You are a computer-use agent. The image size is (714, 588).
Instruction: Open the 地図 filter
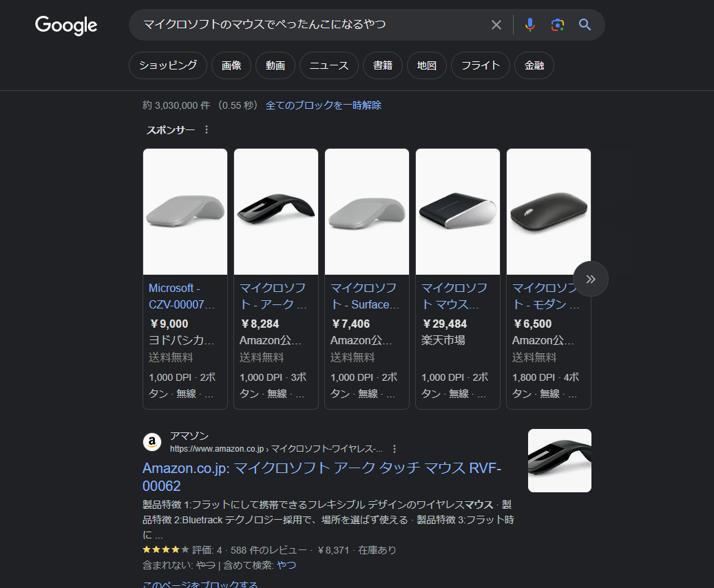427,66
